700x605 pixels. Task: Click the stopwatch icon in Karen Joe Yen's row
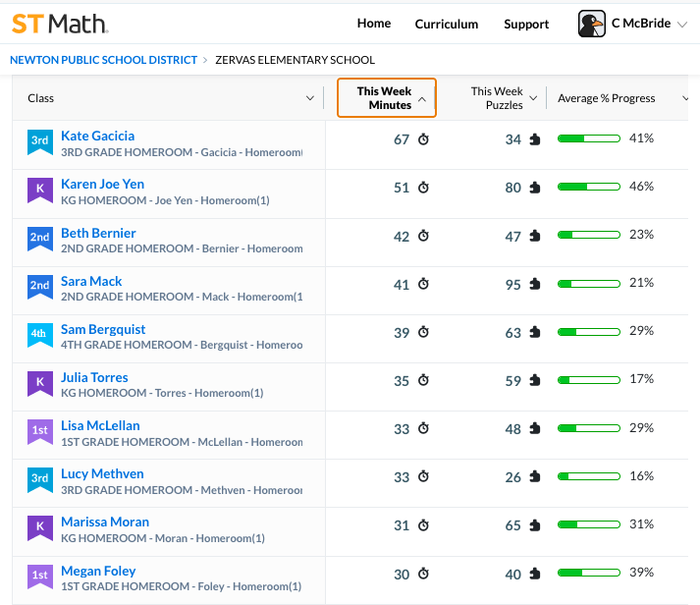click(x=423, y=187)
